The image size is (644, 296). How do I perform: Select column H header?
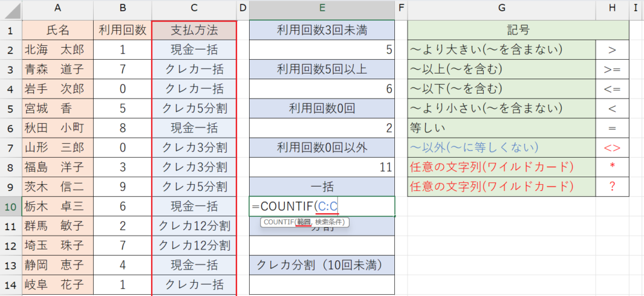click(x=613, y=9)
